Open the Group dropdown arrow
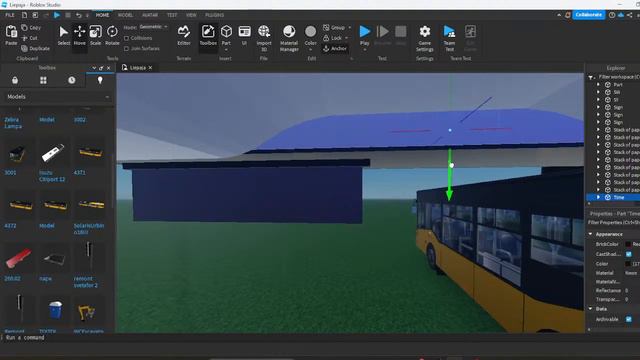Image resolution: width=640 pixels, height=360 pixels. tap(350, 27)
